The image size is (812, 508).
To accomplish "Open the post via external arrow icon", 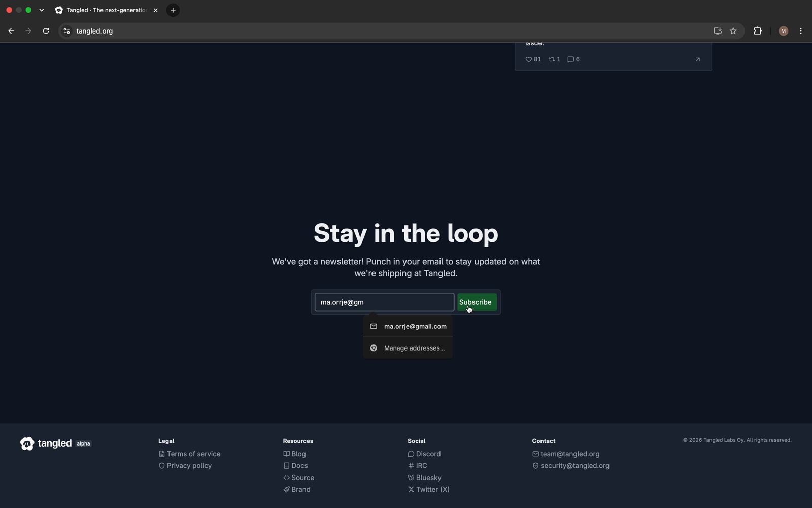I will (698, 59).
